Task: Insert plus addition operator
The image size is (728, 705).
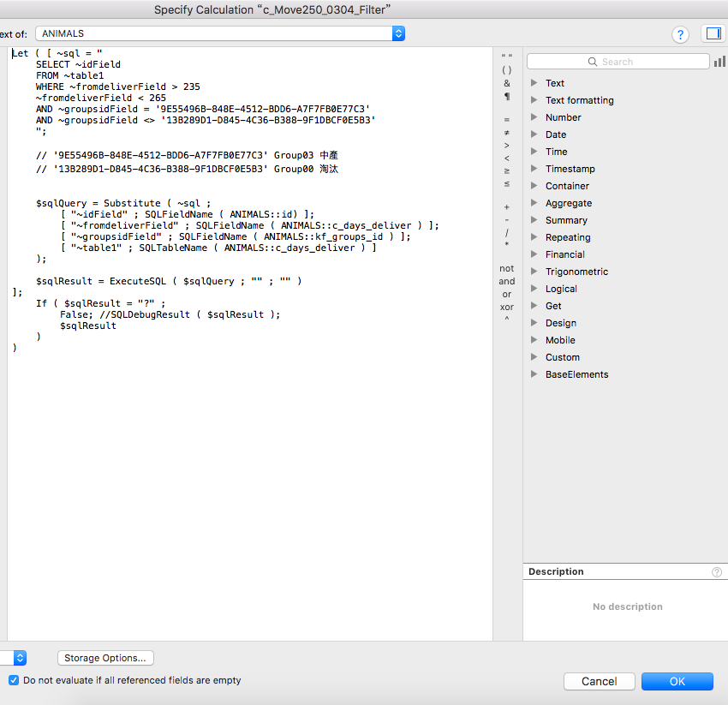Action: point(506,207)
